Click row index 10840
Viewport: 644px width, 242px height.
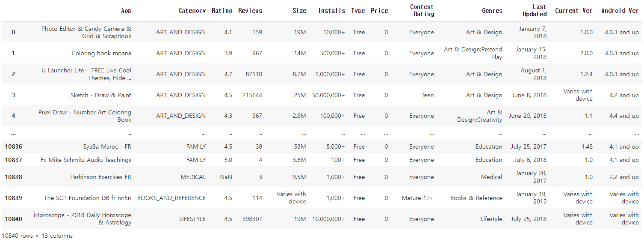(x=14, y=219)
